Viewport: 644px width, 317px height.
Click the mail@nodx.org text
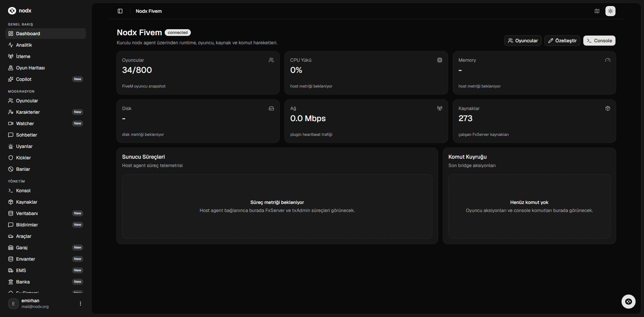click(x=35, y=307)
